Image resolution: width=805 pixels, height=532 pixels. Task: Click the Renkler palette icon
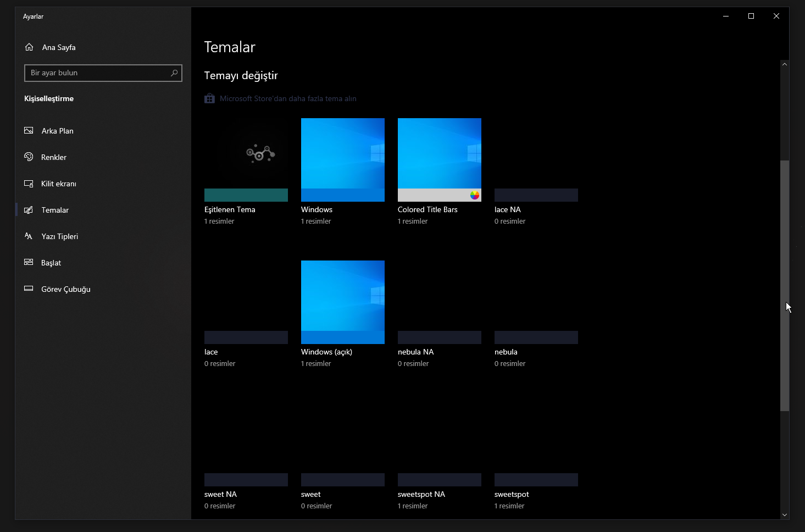pos(29,157)
